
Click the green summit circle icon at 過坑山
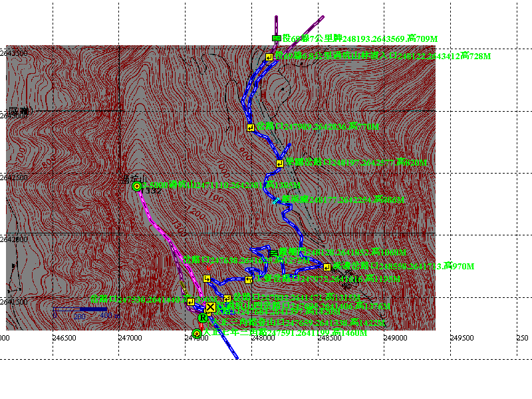pos(137,186)
